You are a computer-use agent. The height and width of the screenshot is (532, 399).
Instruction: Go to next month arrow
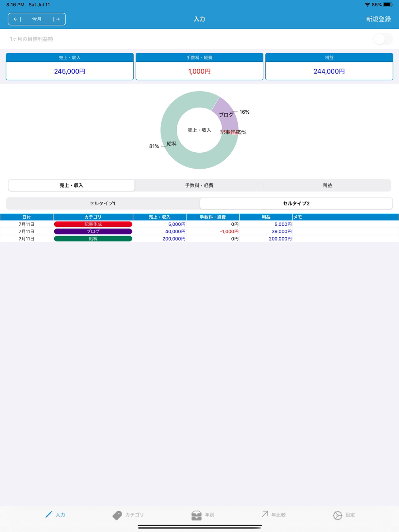(x=57, y=19)
